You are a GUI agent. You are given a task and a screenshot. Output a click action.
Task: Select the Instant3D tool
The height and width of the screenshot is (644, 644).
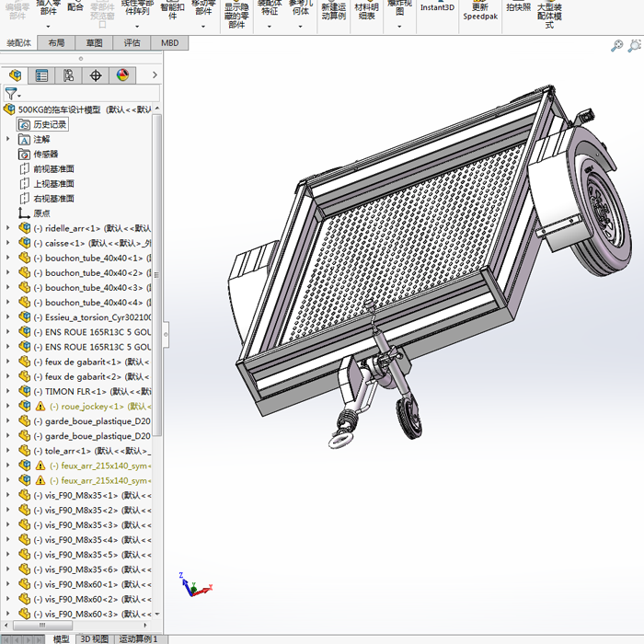(x=437, y=7)
